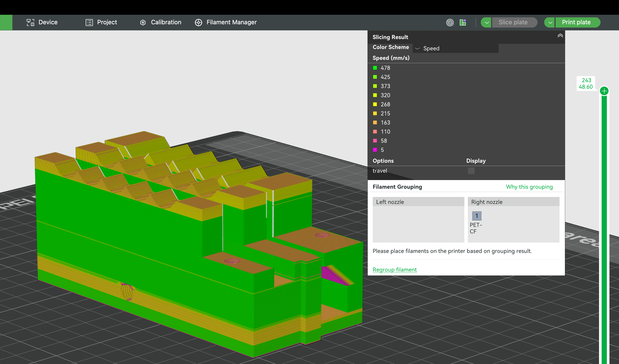Click the 425 speed color swatch
This screenshot has width=619, height=364.
pyautogui.click(x=375, y=77)
